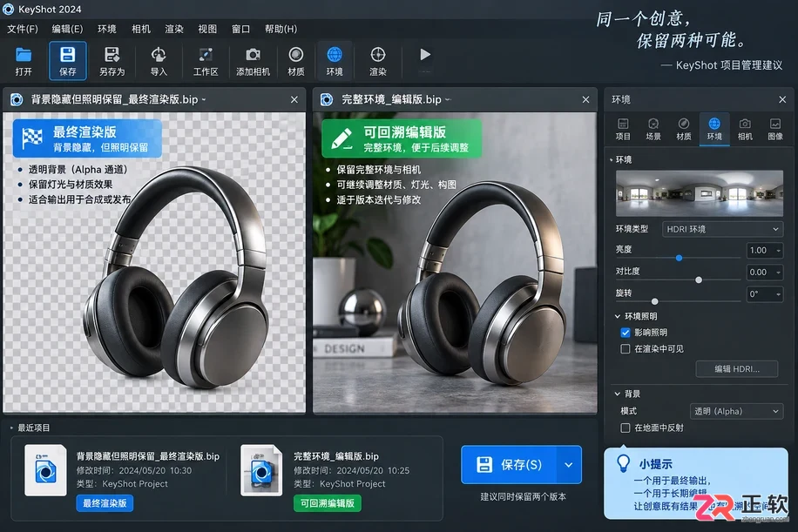Close the 背景隐藏但照明保留 document tab
This screenshot has width=798, height=532.
(294, 99)
